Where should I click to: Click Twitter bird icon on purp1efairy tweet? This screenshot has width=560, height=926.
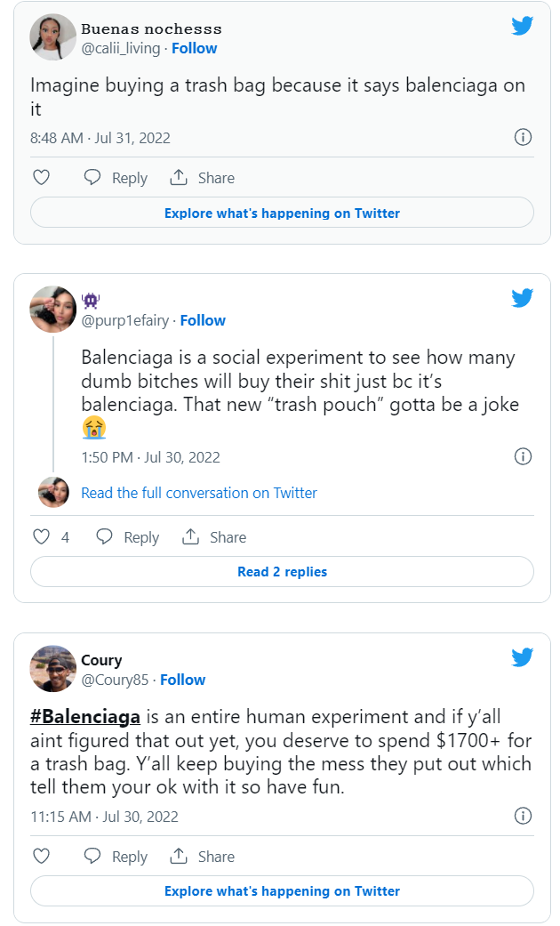[x=522, y=298]
